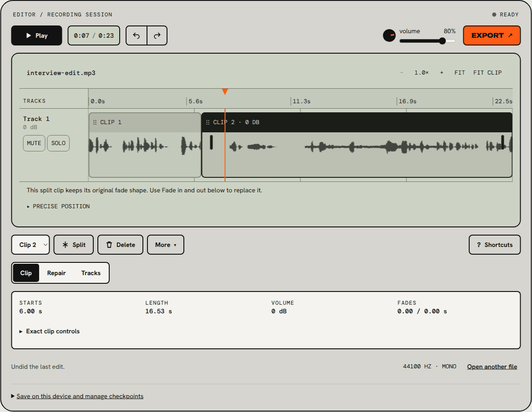The image size is (532, 412).
Task: Zoom in with the plus icon
Action: [441, 73]
